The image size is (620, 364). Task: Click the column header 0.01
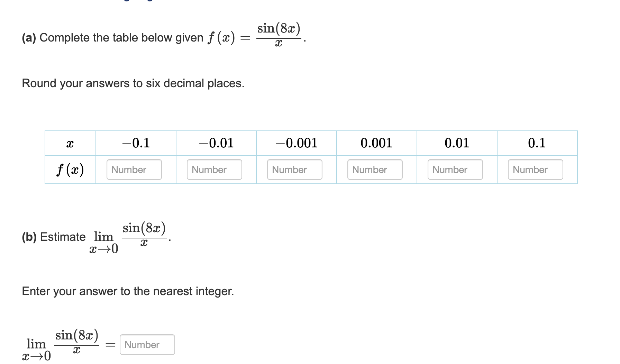[457, 143]
